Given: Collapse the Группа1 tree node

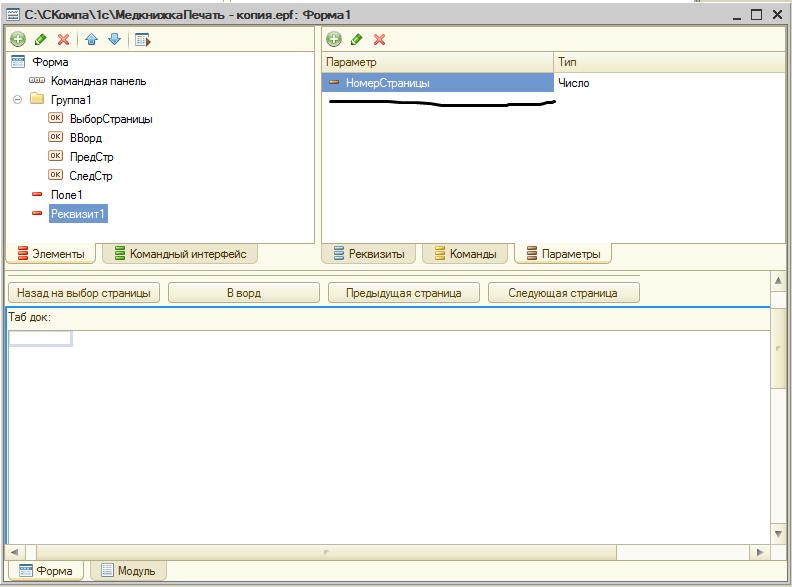Looking at the screenshot, I should [x=18, y=100].
